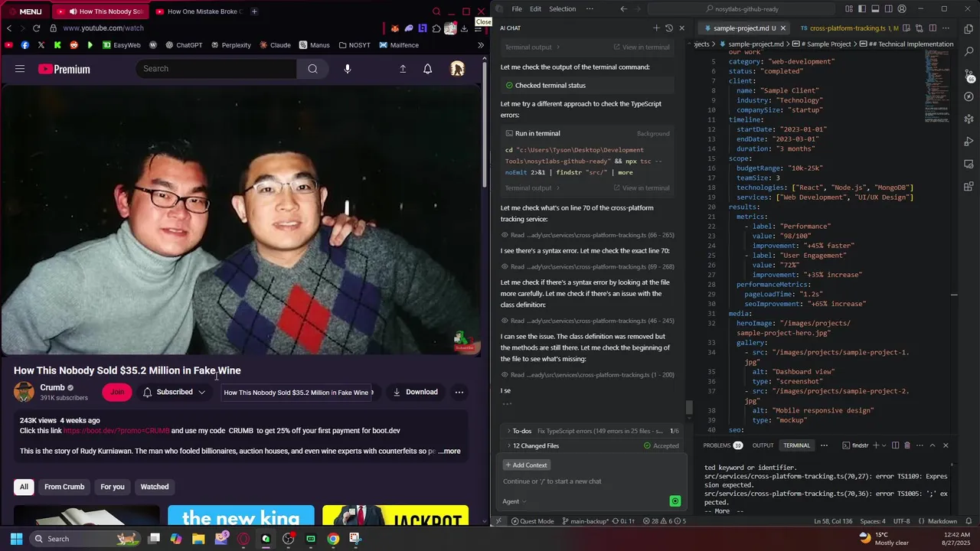Toggle Quest Mode in status bar
The height and width of the screenshot is (551, 980).
coord(532,521)
